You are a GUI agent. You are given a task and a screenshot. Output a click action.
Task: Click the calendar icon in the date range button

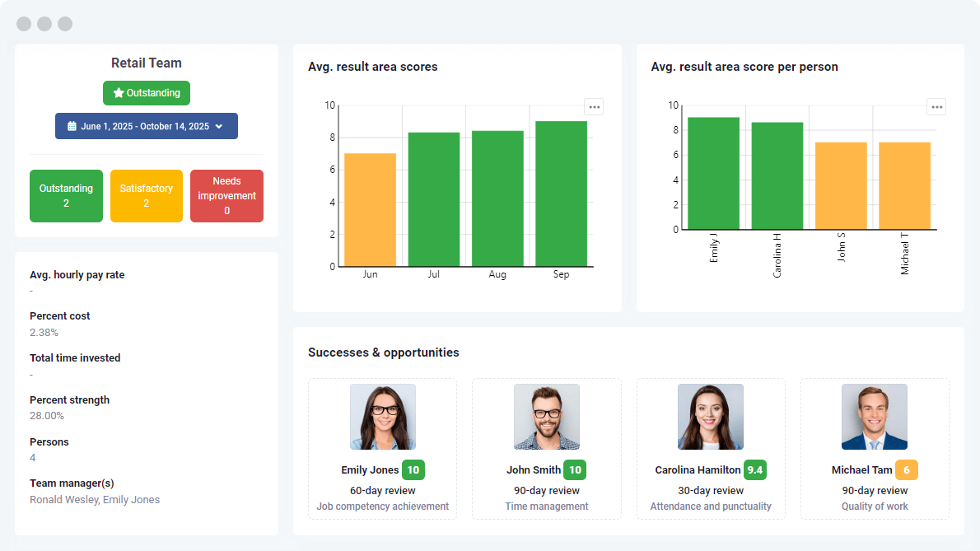[72, 126]
